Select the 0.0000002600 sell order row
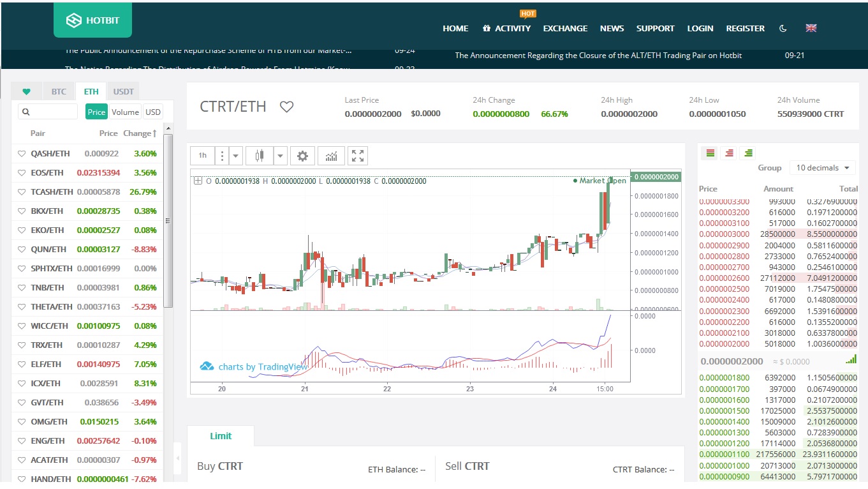 [x=778, y=278]
